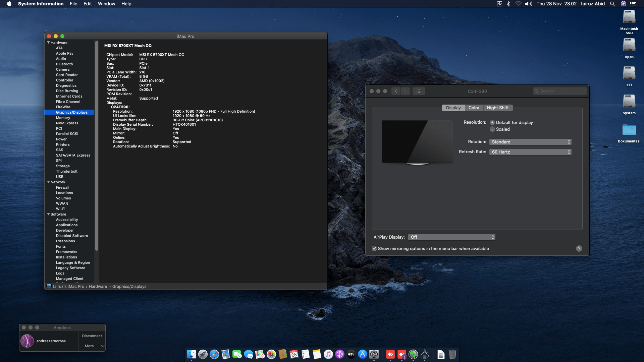644x362 pixels.
Task: Select Graphics/Displays in the Hardware list
Action: coord(72,112)
